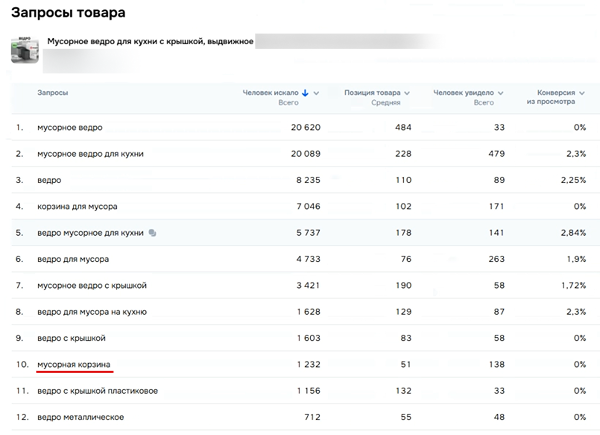The width and height of the screenshot is (600, 435).
Task: Select the query мусорное ведро
Action: [x=69, y=128]
